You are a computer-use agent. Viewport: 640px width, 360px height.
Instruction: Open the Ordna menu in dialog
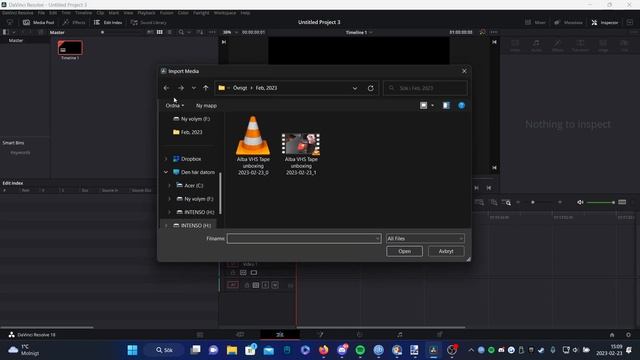click(175, 106)
